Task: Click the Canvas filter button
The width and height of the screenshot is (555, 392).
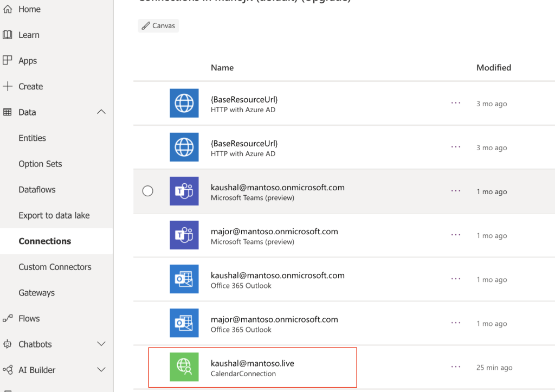Action: tap(158, 25)
